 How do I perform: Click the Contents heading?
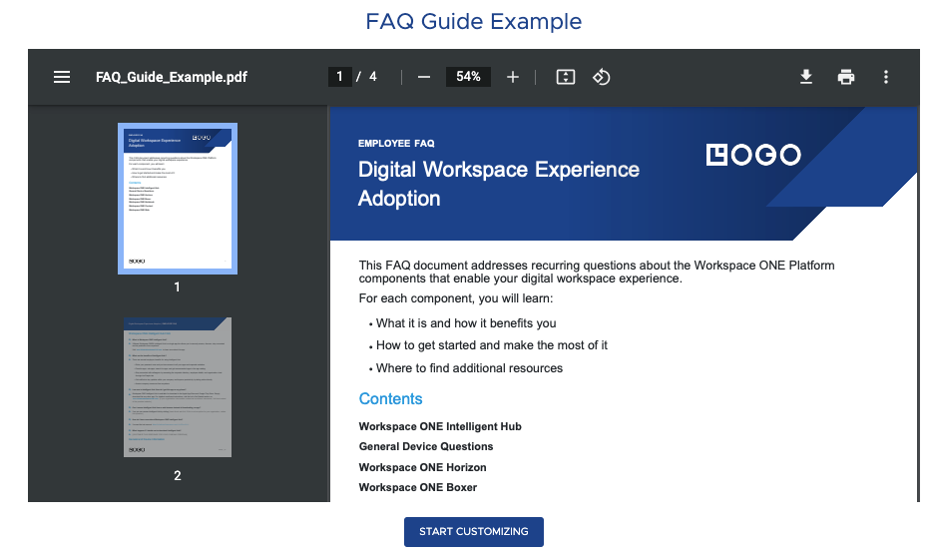(390, 399)
